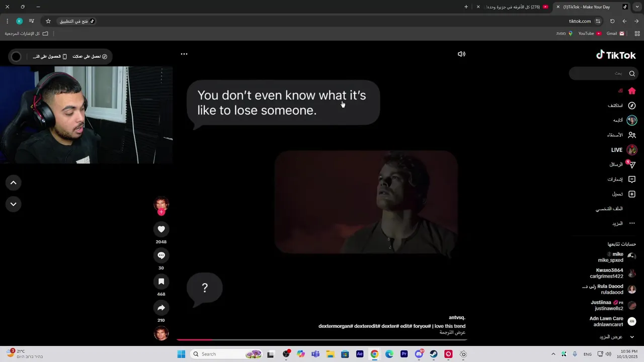Go to the next video with the down arrow
This screenshot has width=644, height=362.
point(14,204)
